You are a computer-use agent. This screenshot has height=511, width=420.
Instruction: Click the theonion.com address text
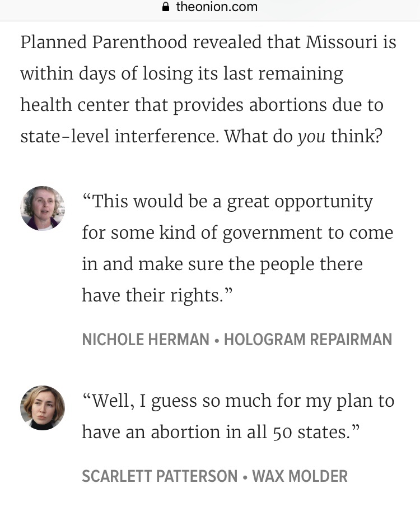click(217, 7)
